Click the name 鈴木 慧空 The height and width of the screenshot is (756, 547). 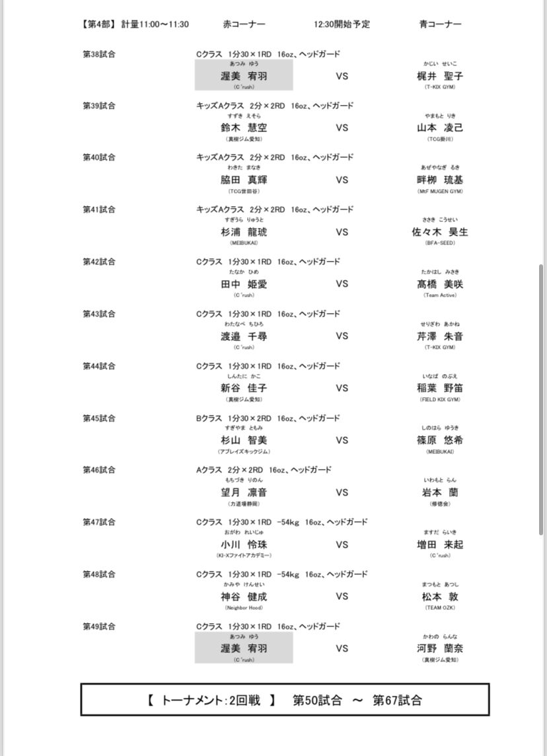pyautogui.click(x=244, y=128)
